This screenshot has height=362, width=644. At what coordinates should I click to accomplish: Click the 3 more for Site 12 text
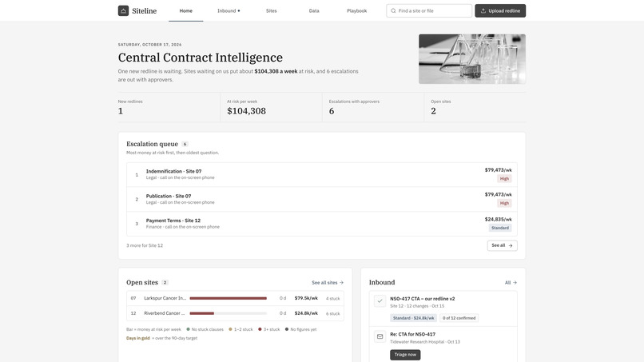145,245
